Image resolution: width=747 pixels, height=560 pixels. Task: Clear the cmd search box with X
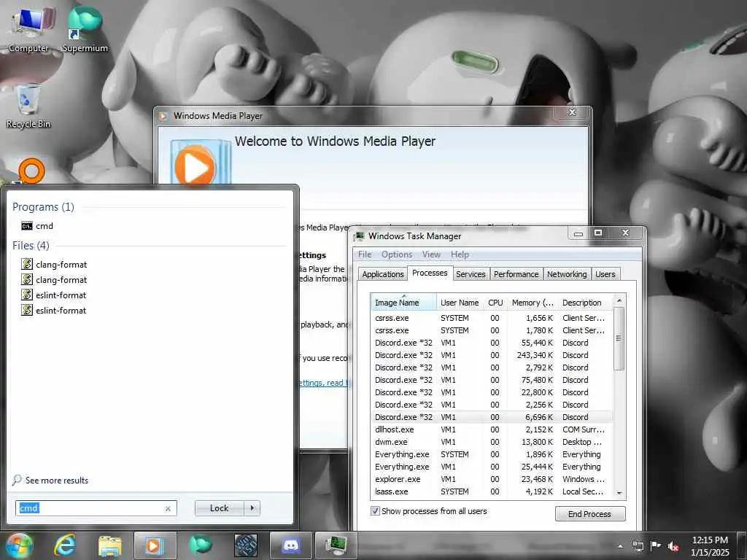click(x=168, y=508)
